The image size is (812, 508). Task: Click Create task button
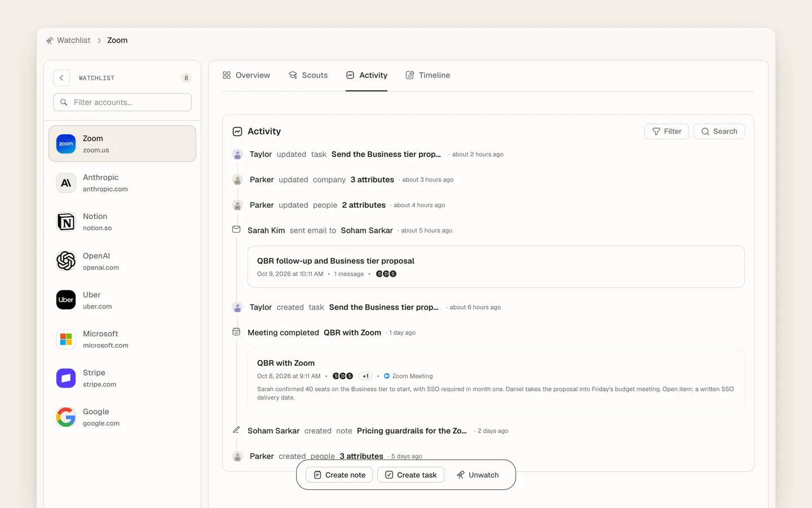tap(411, 475)
